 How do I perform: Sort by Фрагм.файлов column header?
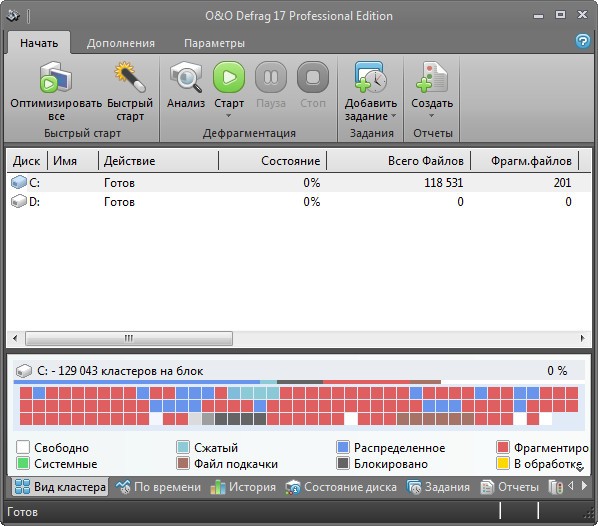click(524, 161)
